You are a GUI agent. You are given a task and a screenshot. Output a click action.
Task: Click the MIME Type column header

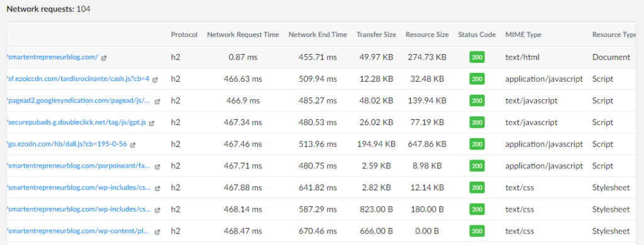tap(523, 35)
